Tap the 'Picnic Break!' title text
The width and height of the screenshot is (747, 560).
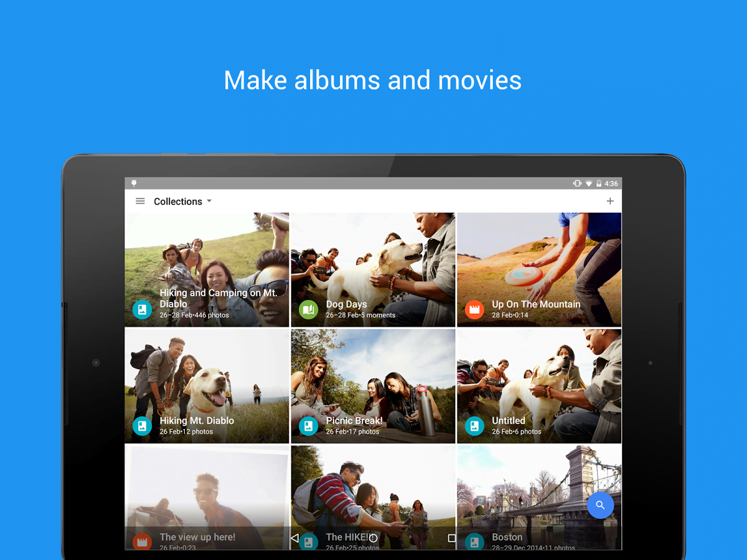354,421
